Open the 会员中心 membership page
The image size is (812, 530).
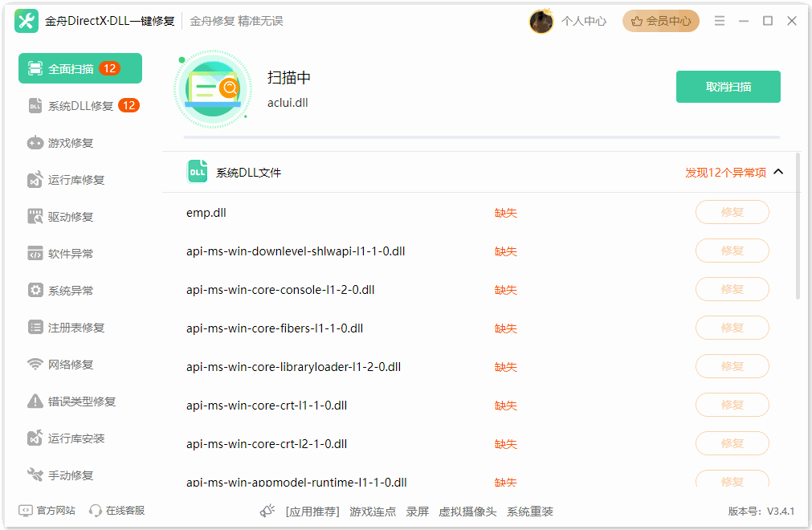(x=660, y=20)
